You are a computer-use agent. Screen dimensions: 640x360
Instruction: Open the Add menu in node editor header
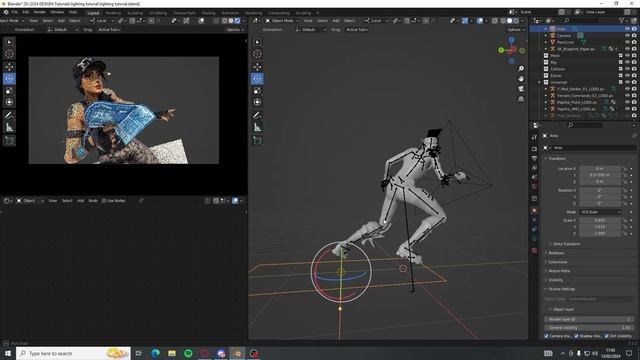80,201
